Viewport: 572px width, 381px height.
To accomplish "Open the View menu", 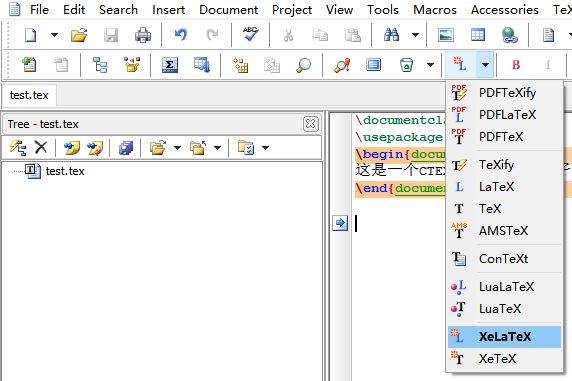I will click(x=339, y=9).
